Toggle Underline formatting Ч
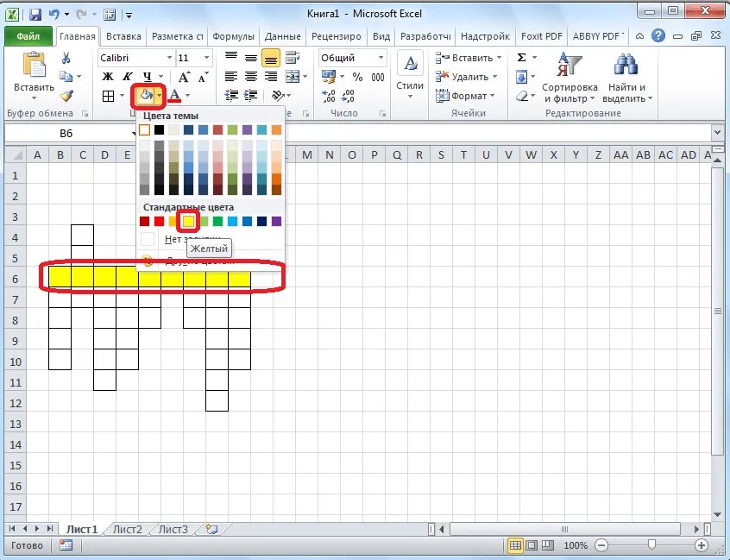730x560 pixels. (x=147, y=76)
